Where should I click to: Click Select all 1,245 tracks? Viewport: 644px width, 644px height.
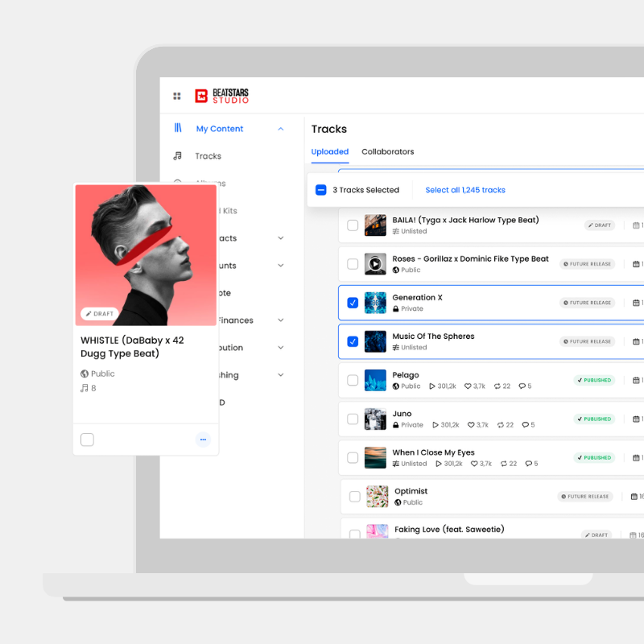[x=465, y=189]
